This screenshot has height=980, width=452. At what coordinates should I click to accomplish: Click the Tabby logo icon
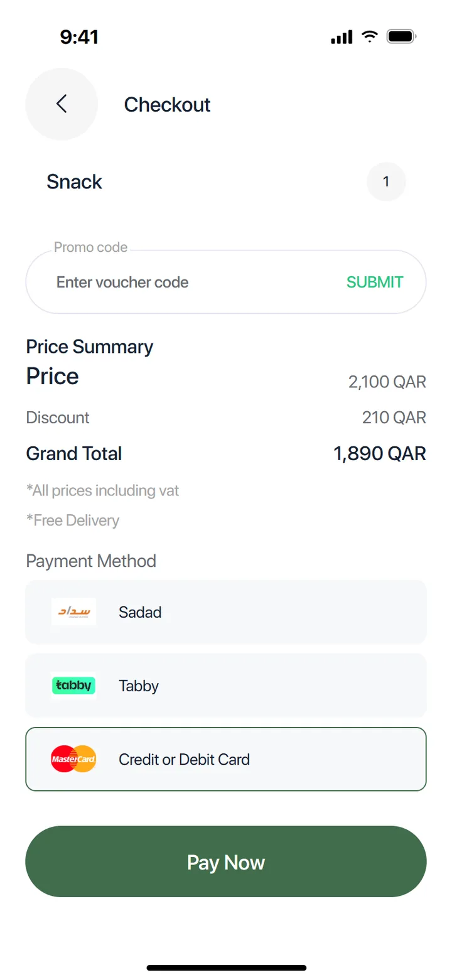tap(73, 686)
